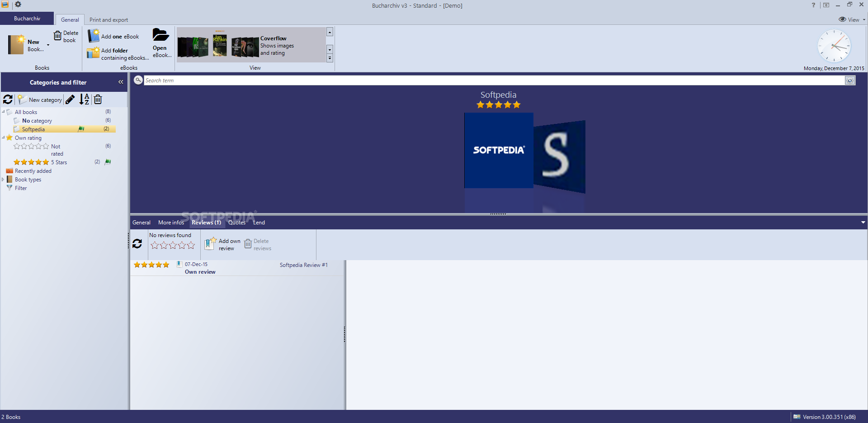
Task: Select All books category
Action: (26, 112)
